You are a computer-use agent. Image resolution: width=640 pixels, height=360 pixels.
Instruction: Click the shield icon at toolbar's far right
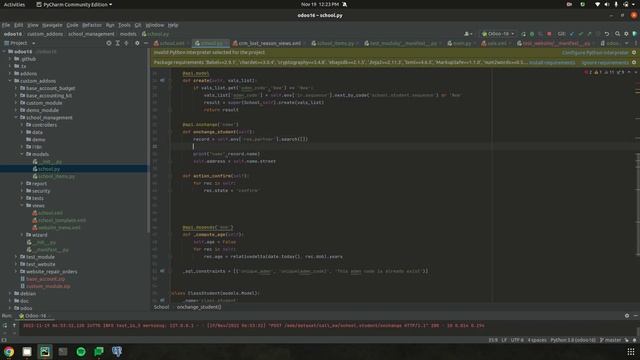point(634,34)
